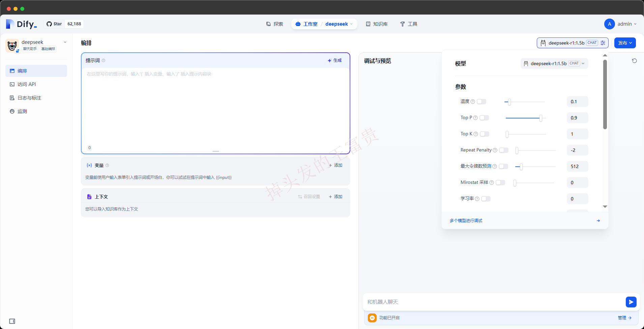
Task: Click the 发布 publish button
Action: point(625,43)
